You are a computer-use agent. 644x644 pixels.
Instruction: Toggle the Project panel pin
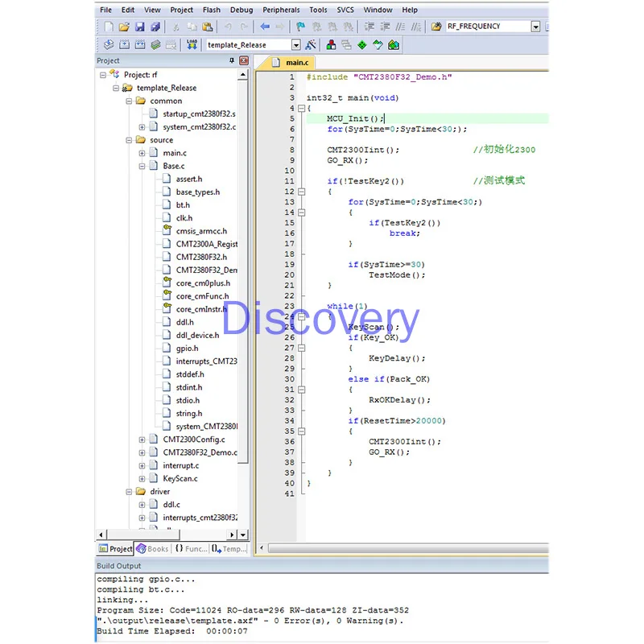pos(232,61)
